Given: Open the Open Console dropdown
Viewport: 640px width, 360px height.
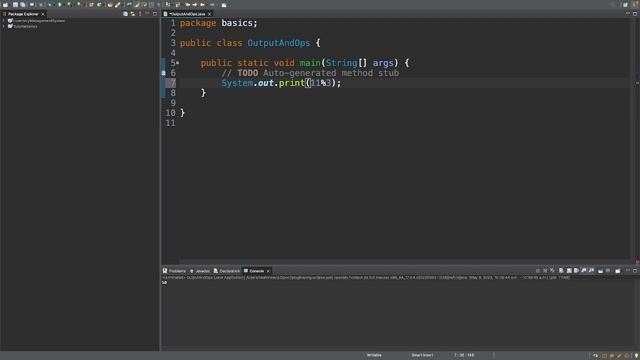Looking at the screenshot, I should coord(618,271).
